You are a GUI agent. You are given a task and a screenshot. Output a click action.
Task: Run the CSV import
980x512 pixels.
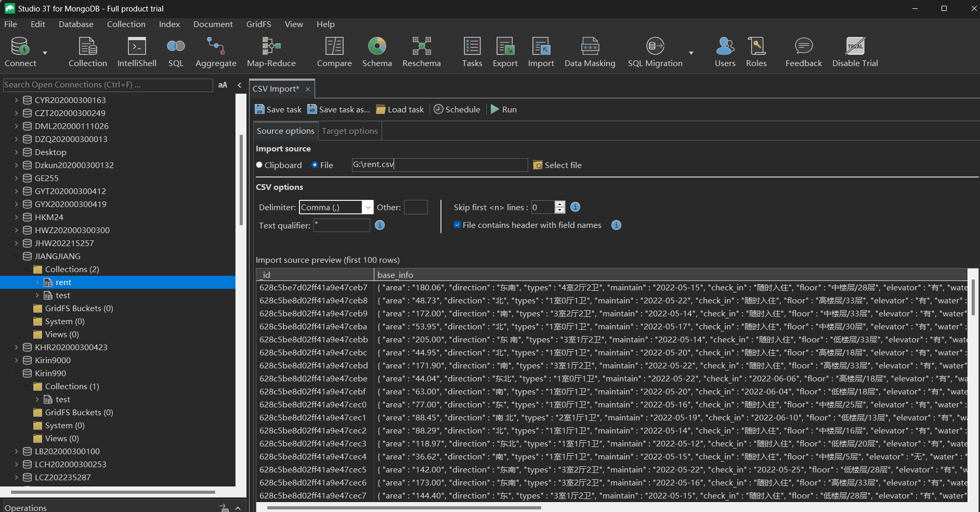pos(503,109)
